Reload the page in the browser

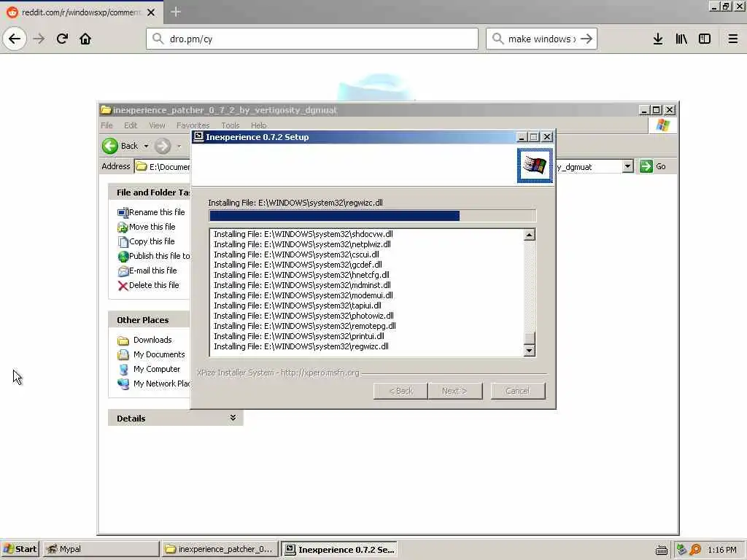coord(62,39)
